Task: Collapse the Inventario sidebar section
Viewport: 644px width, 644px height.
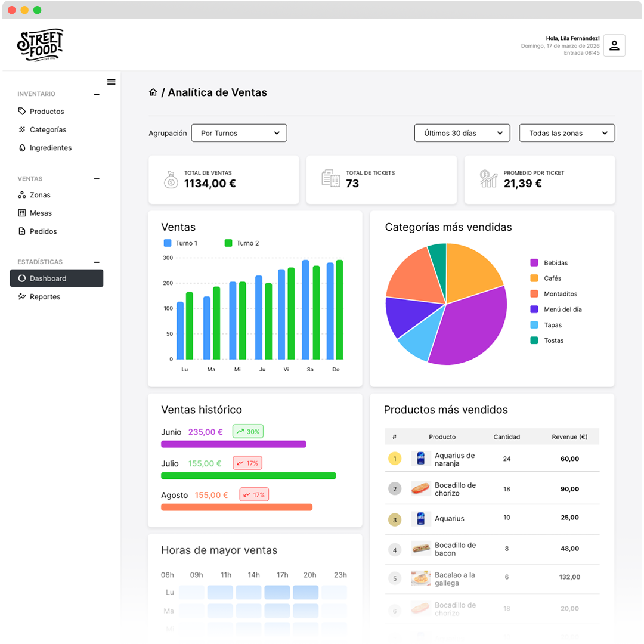Action: point(97,94)
